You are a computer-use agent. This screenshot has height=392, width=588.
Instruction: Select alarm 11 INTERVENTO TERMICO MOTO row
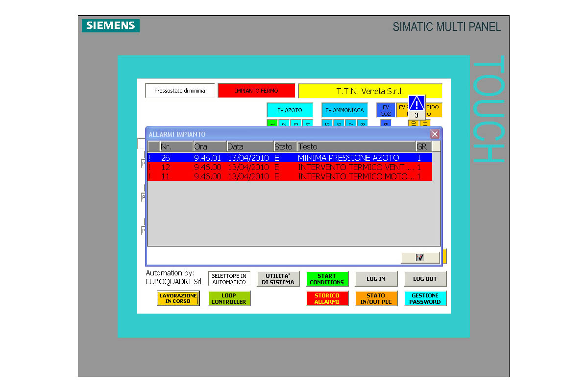coord(289,176)
